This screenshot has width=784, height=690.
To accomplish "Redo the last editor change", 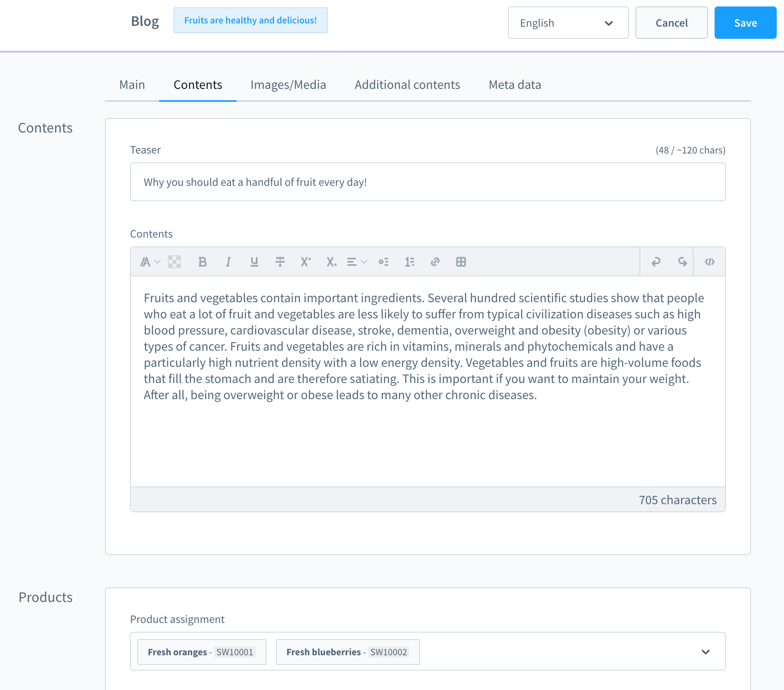I will pyautogui.click(x=682, y=262).
